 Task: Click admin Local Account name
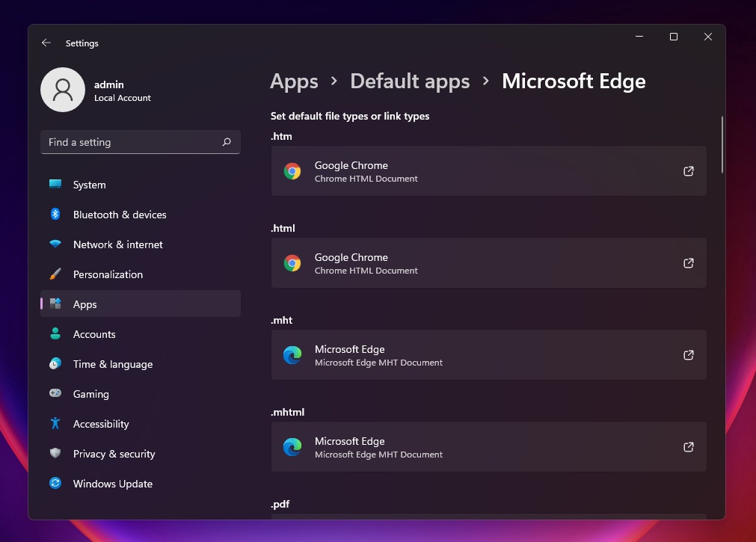click(123, 90)
